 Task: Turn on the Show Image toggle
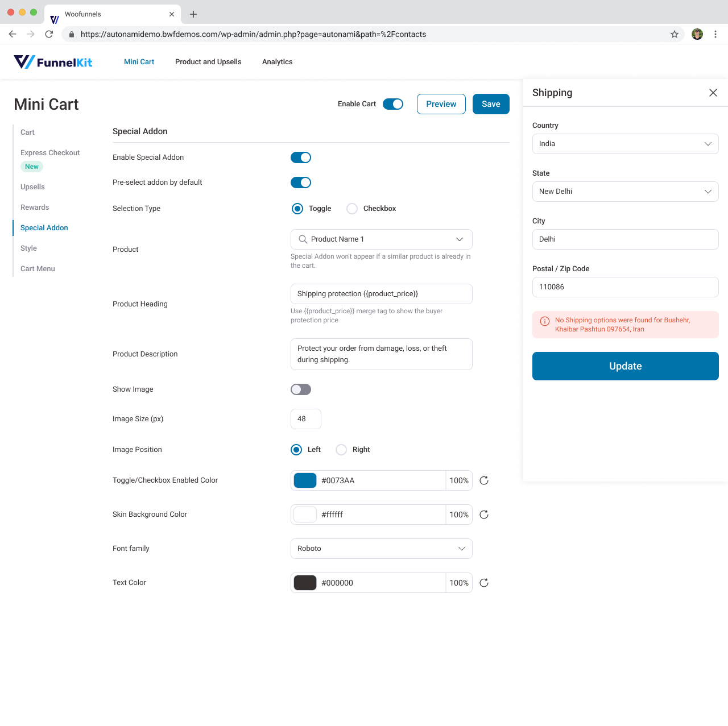(x=301, y=389)
